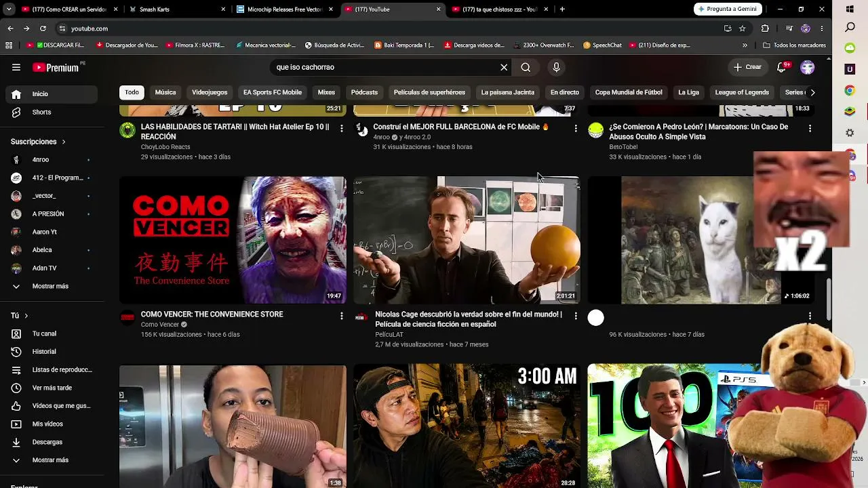Open the Chrome icon in Windows taskbar
Screen dimensions: 868x488
click(850, 90)
